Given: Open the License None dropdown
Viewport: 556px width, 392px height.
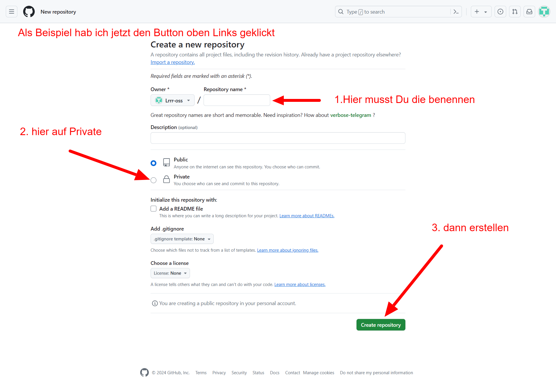Looking at the screenshot, I should point(170,273).
